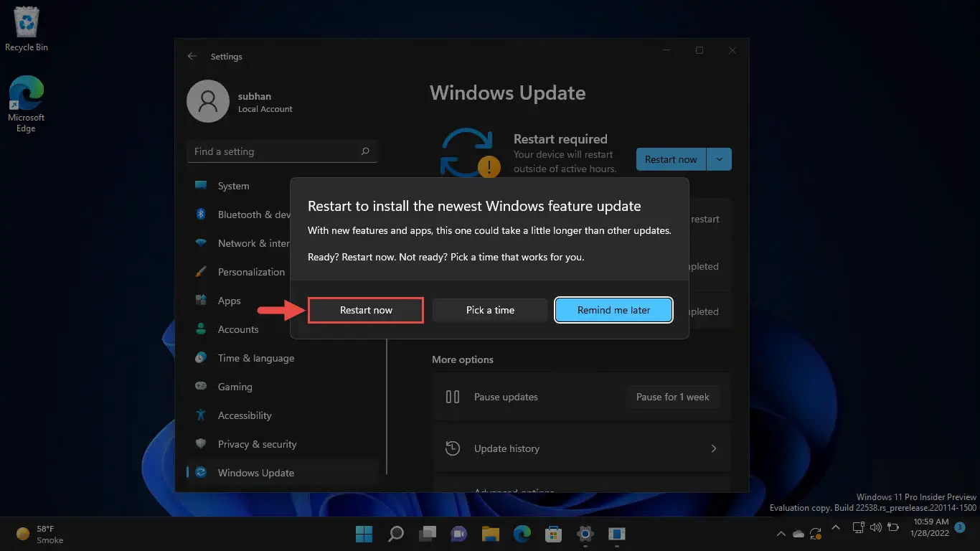Open the Recycle Bin desktop icon
This screenshot has height=551, width=980.
pyautogui.click(x=27, y=29)
